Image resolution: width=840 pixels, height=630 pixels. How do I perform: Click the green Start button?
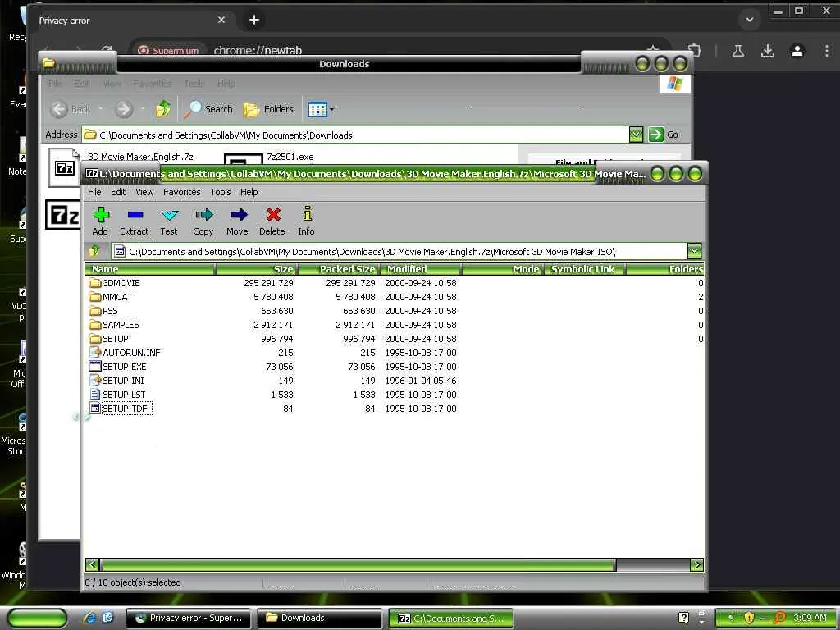(x=37, y=618)
